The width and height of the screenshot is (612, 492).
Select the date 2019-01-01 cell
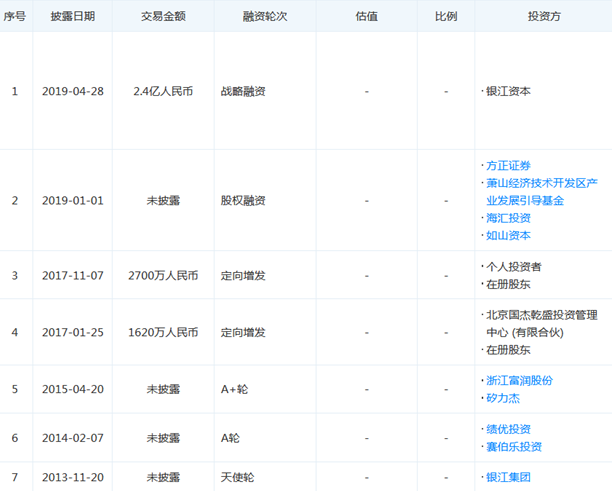point(73,201)
